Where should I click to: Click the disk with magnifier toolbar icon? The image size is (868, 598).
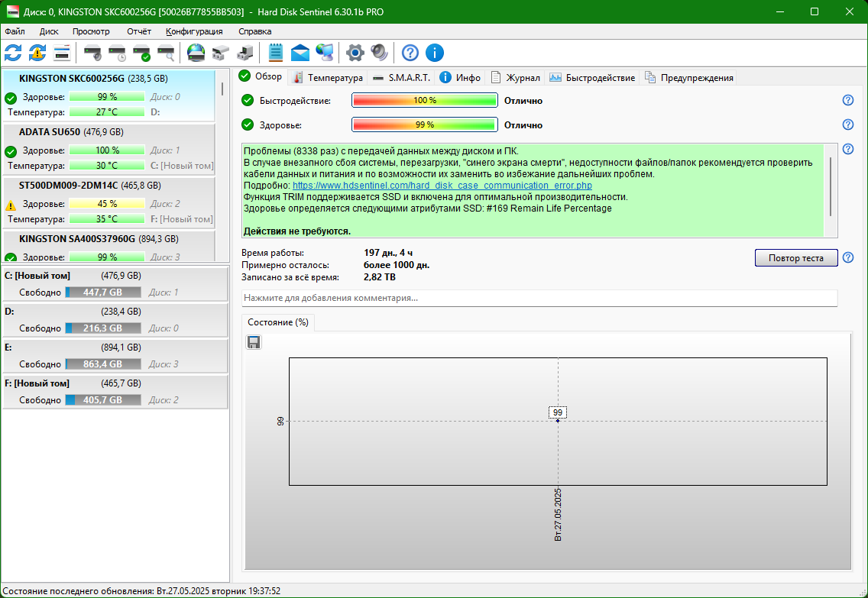(166, 53)
